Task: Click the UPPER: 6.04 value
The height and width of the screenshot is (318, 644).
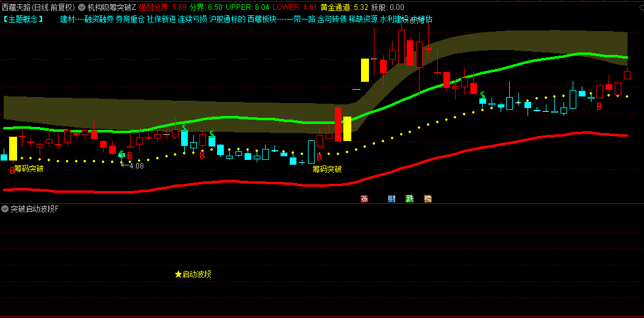Action: coord(248,7)
